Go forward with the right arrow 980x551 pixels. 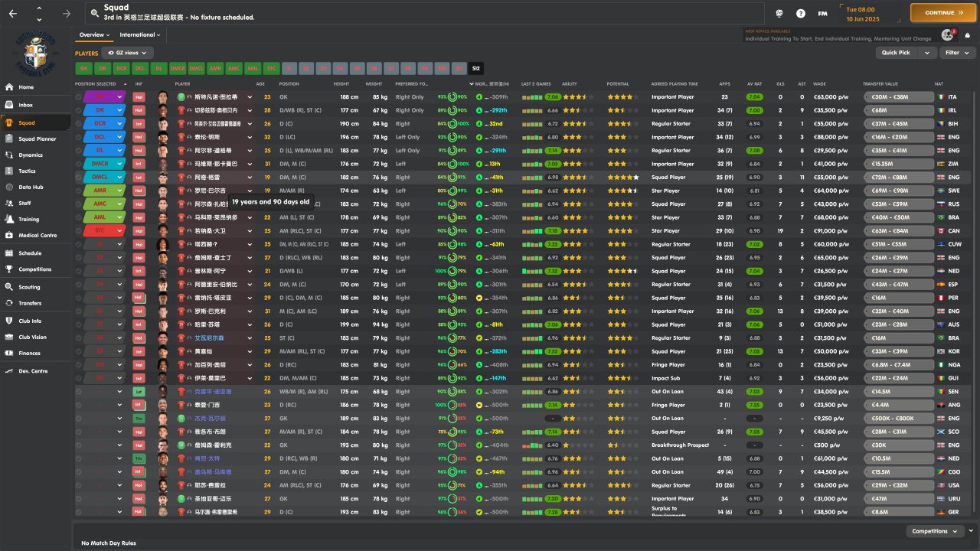click(x=67, y=13)
